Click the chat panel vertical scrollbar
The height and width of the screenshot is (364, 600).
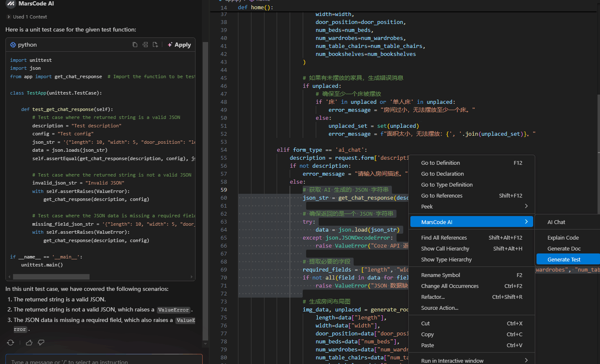coord(205,191)
